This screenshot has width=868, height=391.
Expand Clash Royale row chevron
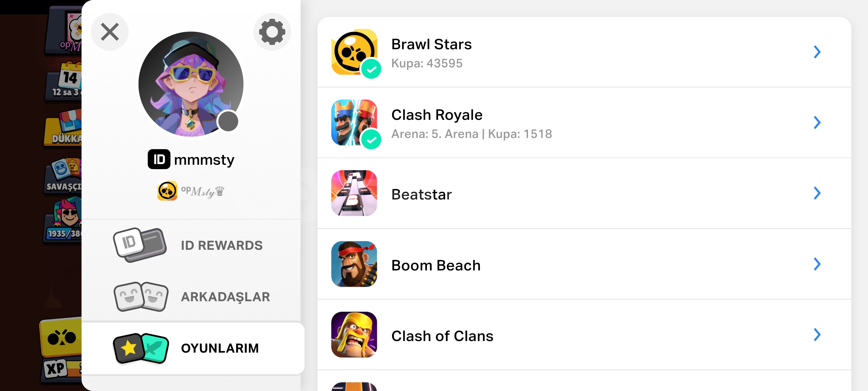coord(817,123)
